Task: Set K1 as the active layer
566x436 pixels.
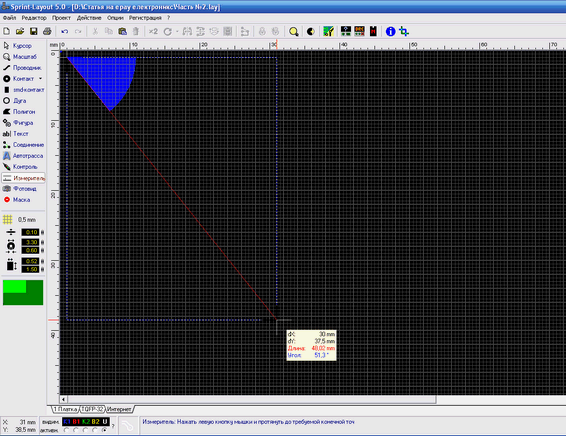Action: [66, 430]
